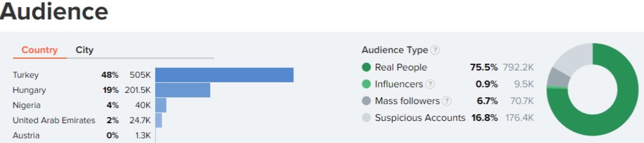The image size is (644, 143).
Task: Click the Influencers help question mark
Action: pos(430,84)
